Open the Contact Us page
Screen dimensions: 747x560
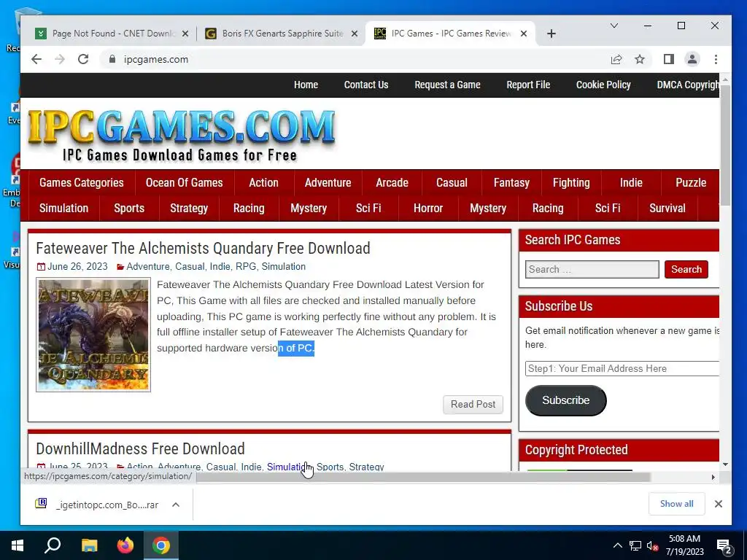366,85
